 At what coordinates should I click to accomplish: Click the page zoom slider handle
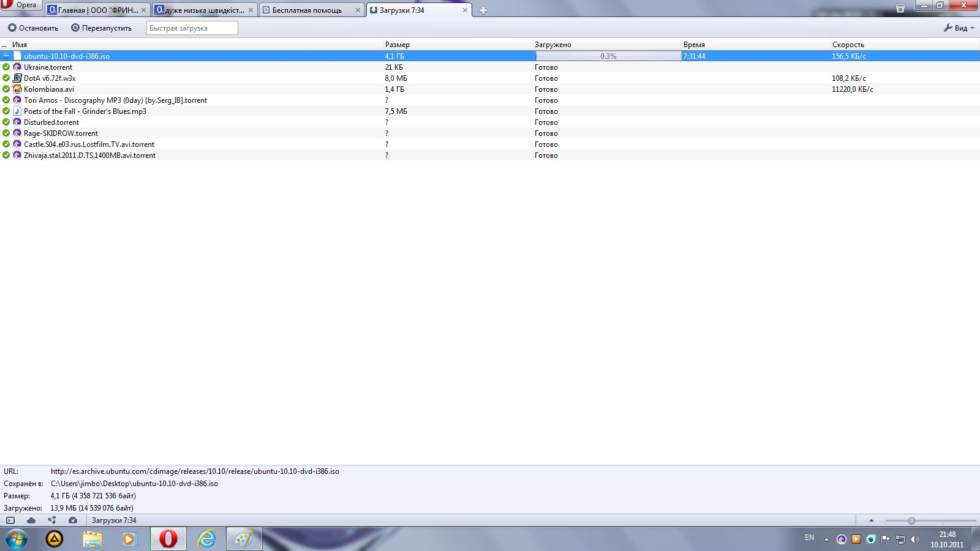[x=911, y=521]
